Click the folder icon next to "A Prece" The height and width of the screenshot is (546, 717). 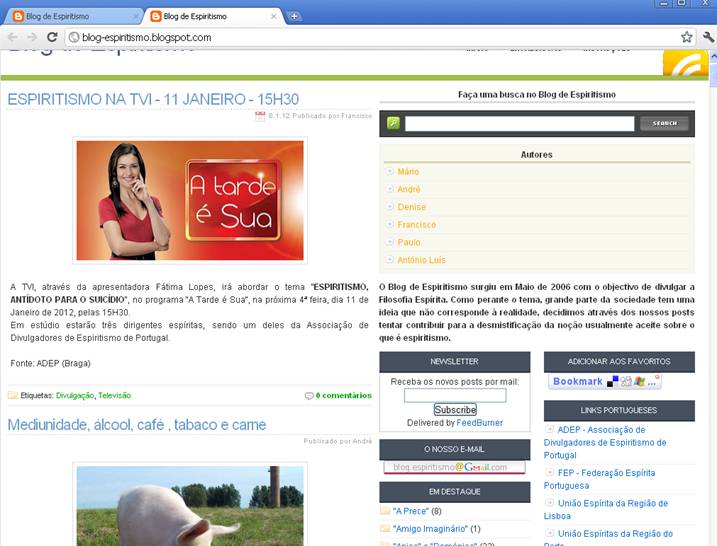tap(385, 511)
